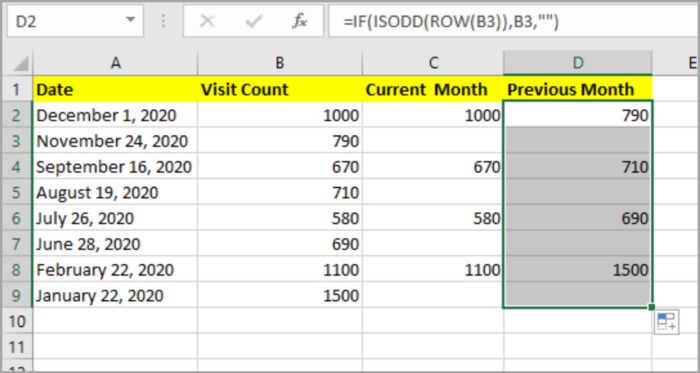The width and height of the screenshot is (700, 373).
Task: Expand the Name Box dropdown arrow
Action: pyautogui.click(x=130, y=20)
